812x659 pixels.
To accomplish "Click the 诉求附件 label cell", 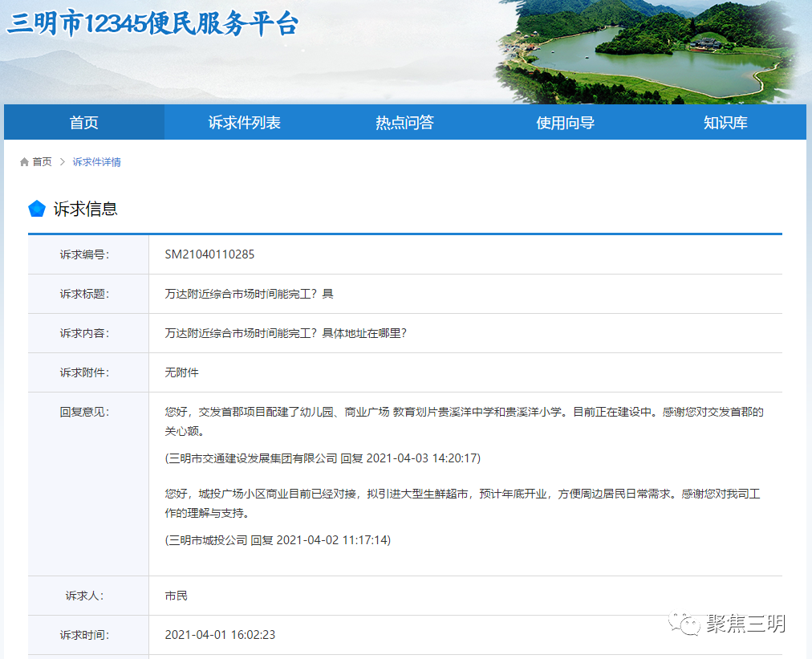I will point(88,372).
